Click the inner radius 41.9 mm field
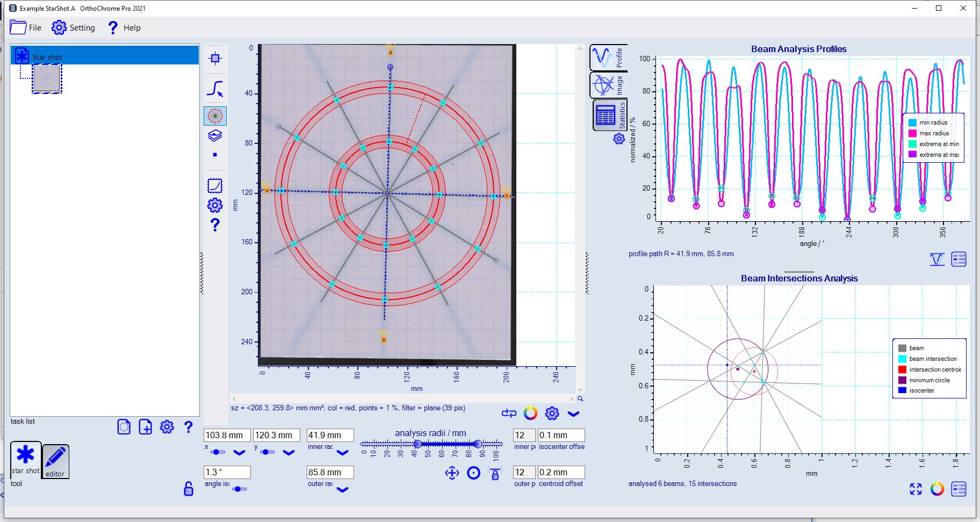Screen dimensions: 980x522 point(330,435)
